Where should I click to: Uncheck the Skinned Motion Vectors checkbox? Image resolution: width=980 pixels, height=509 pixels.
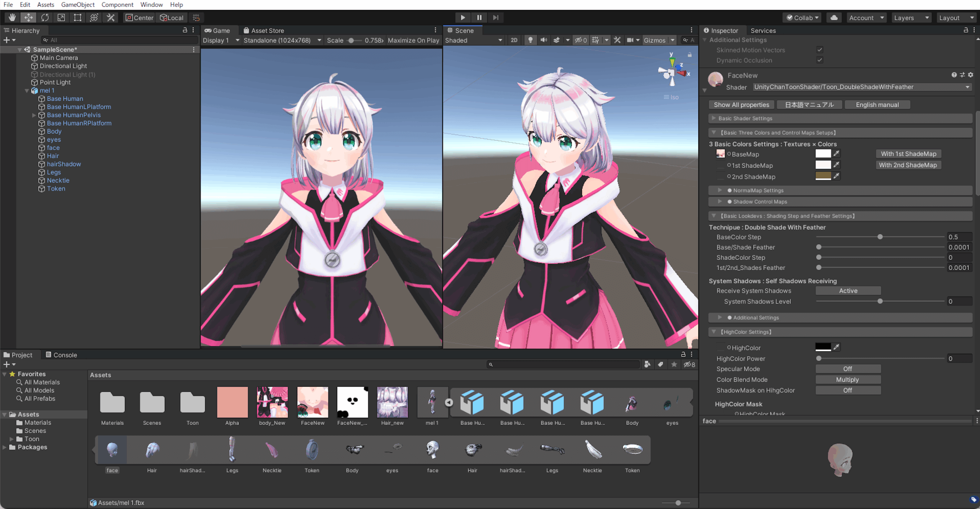pyautogui.click(x=819, y=50)
